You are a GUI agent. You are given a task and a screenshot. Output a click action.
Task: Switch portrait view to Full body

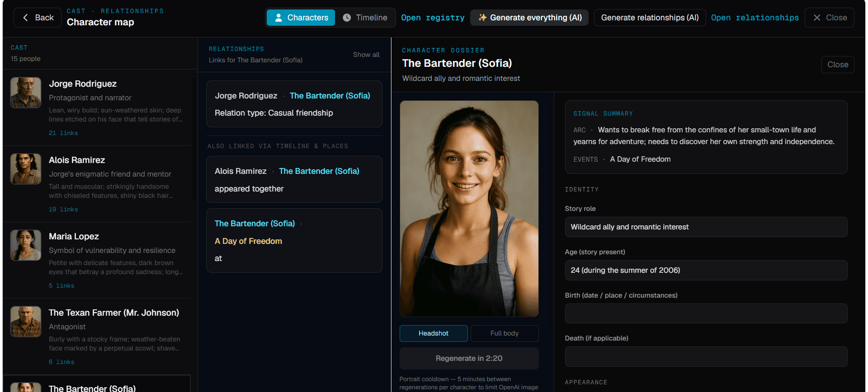[x=505, y=333]
